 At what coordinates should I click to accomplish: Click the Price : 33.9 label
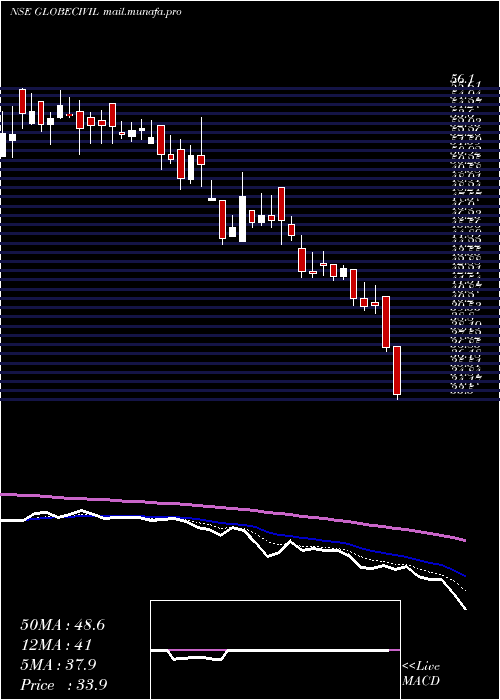coord(63,685)
